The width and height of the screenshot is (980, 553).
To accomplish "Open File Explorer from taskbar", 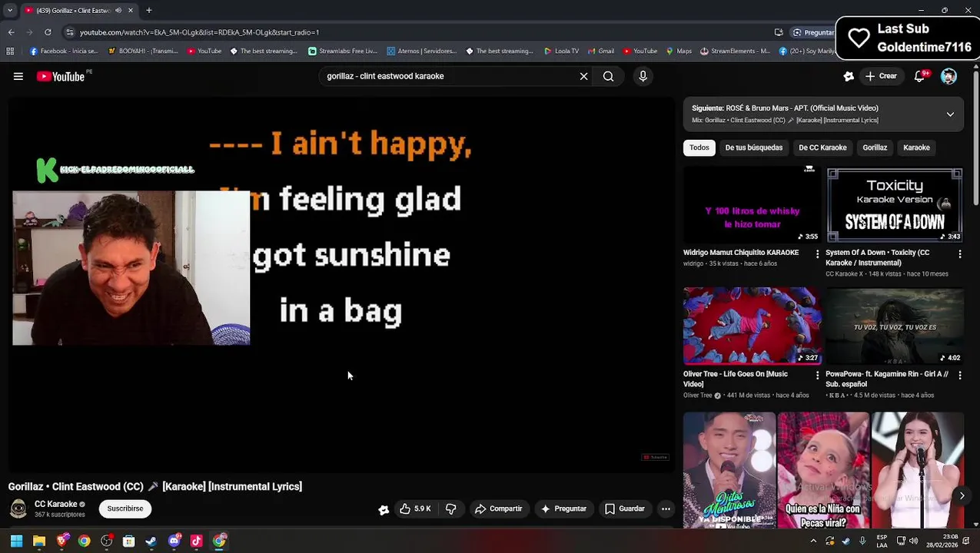I will click(39, 541).
